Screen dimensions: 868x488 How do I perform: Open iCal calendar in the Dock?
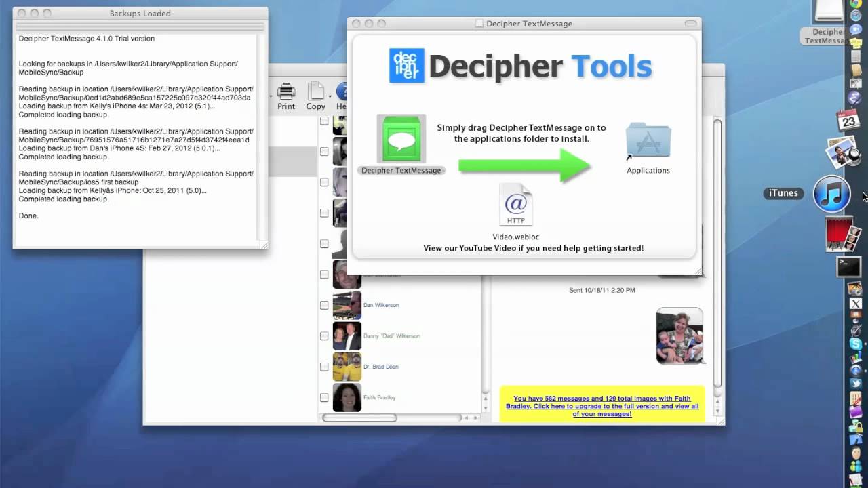(848, 120)
